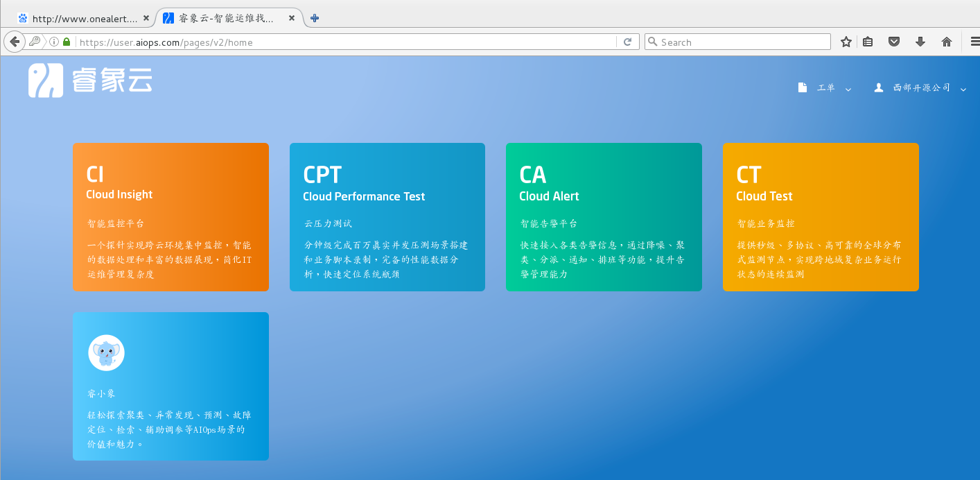Click the Cloud Insight heading text
This screenshot has height=480, width=980.
point(119,194)
